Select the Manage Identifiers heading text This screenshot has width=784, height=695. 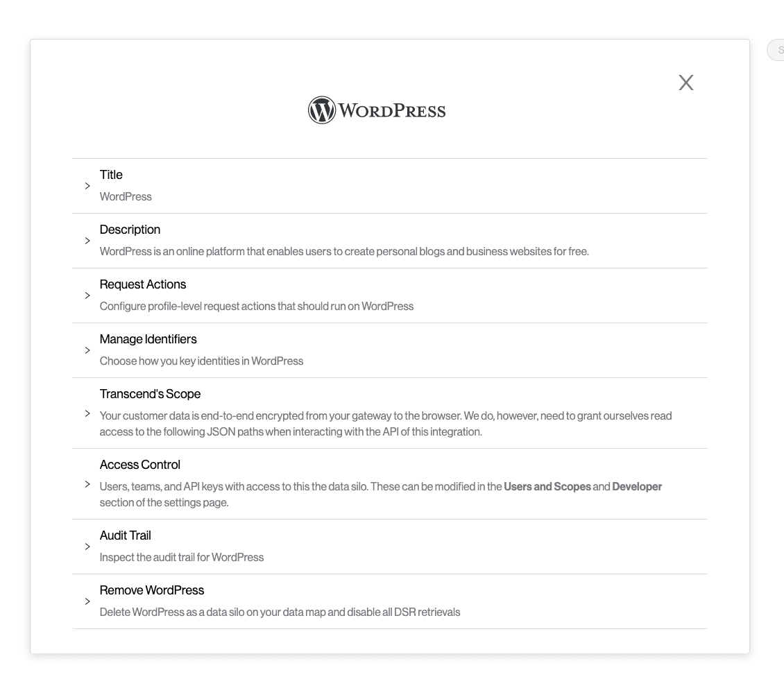pos(148,339)
